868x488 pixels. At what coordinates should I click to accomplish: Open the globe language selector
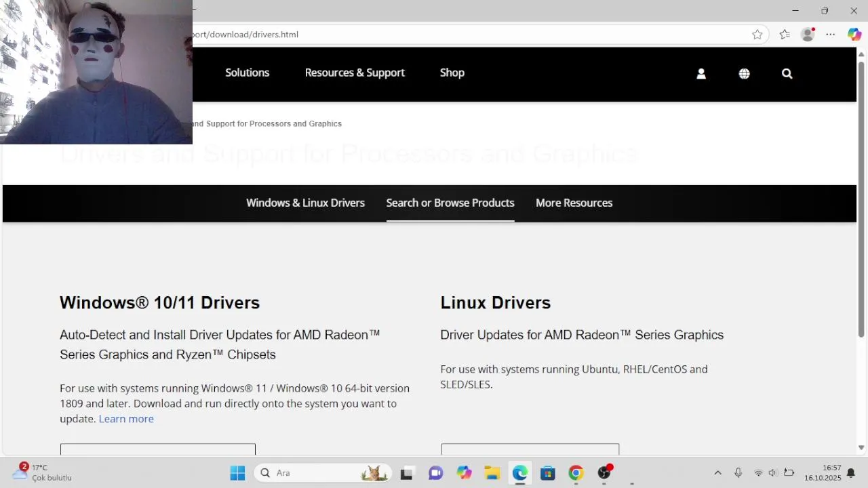pyautogui.click(x=744, y=73)
